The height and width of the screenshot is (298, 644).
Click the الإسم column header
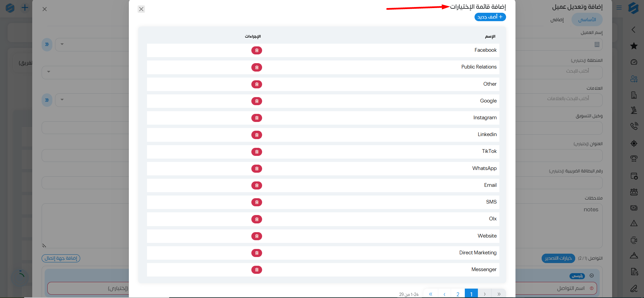pyautogui.click(x=490, y=36)
